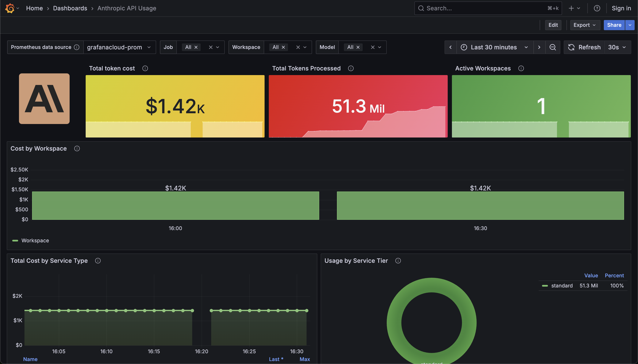
Task: Click the Grafana logo
Action: tap(9, 8)
